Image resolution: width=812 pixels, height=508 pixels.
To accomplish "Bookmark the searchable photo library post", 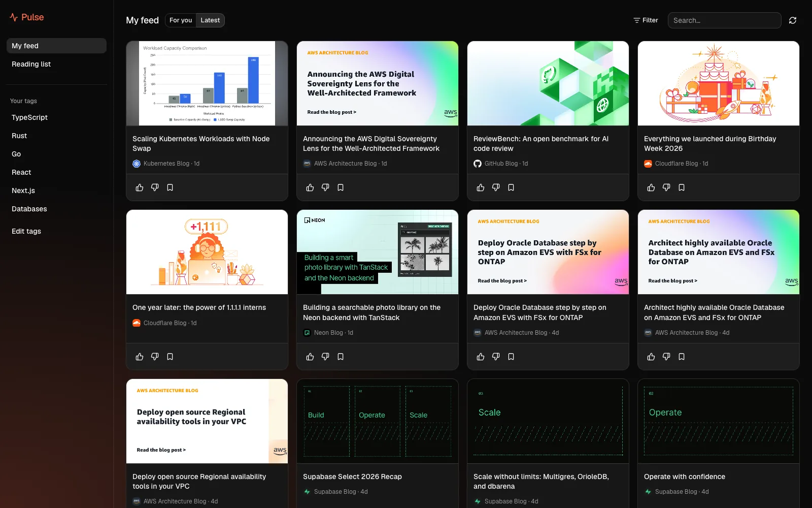I will click(341, 357).
